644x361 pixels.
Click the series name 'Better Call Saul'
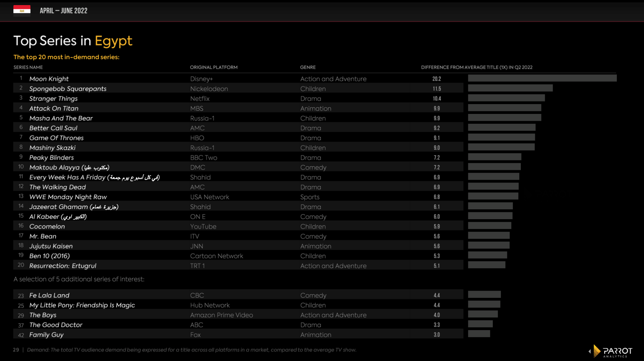pyautogui.click(x=53, y=128)
